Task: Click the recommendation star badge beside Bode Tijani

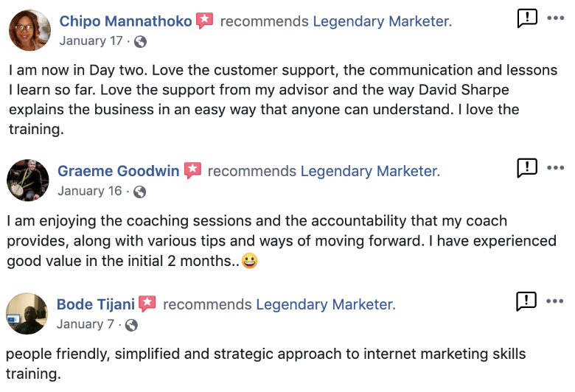Action: click(x=147, y=304)
